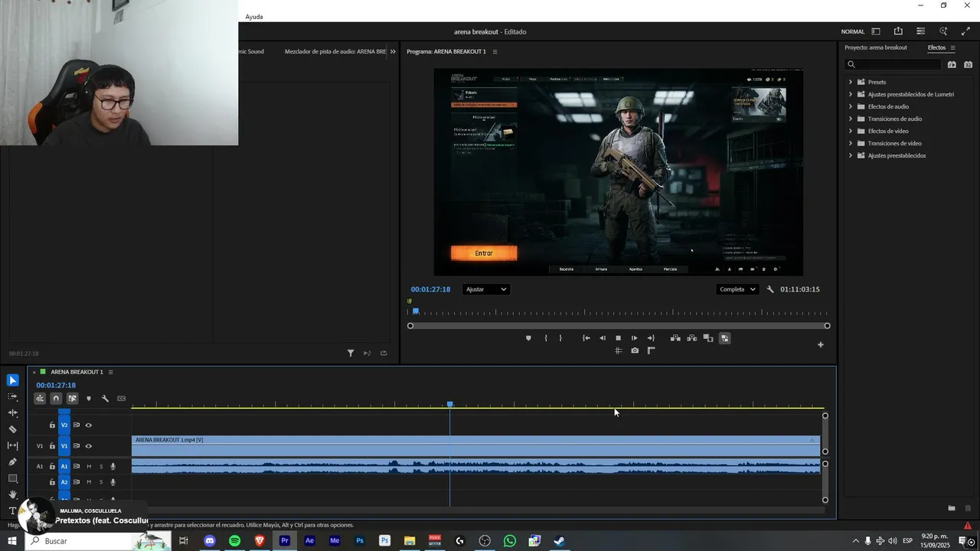980x551 pixels.
Task: Expand Transiciones de vídeo folder
Action: point(850,143)
